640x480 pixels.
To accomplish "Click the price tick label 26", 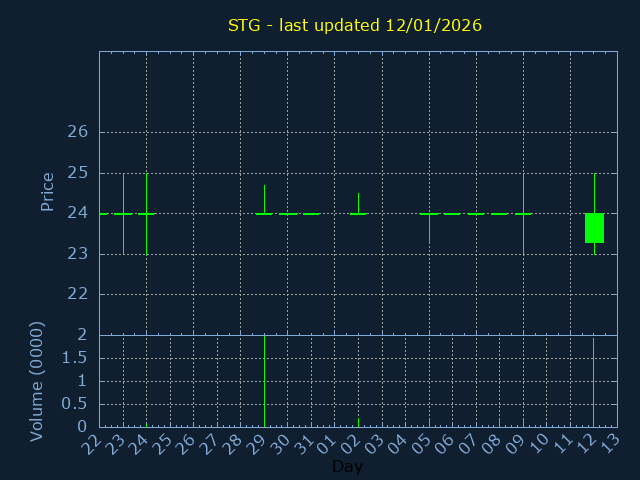I will 78,132.
